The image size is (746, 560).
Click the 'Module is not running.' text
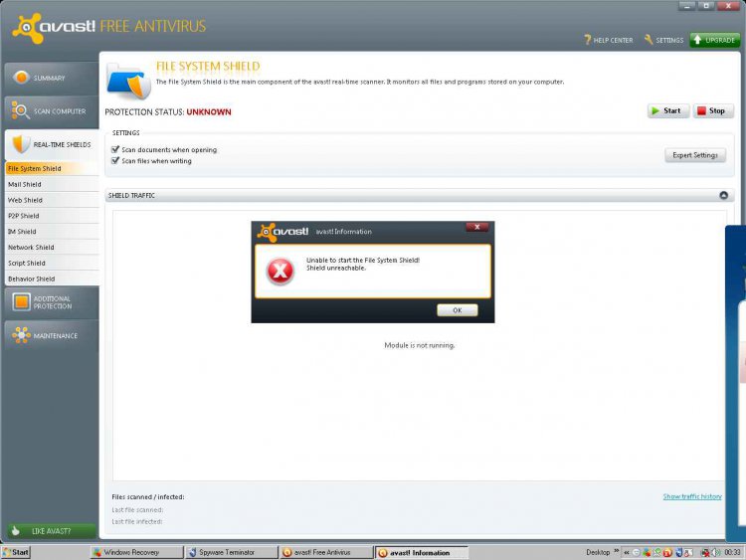tap(419, 345)
